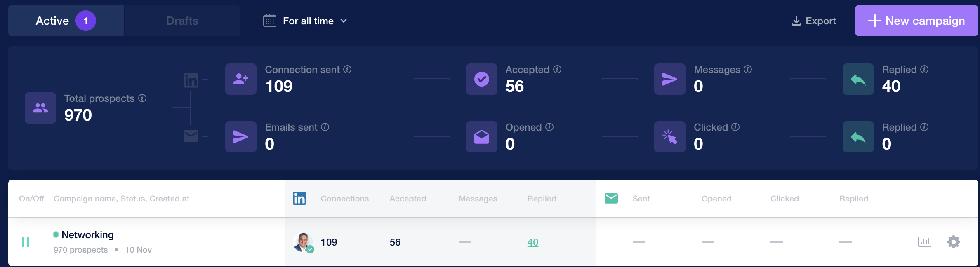Switch to the Drafts tab
The width and height of the screenshot is (980, 267).
[x=182, y=21]
